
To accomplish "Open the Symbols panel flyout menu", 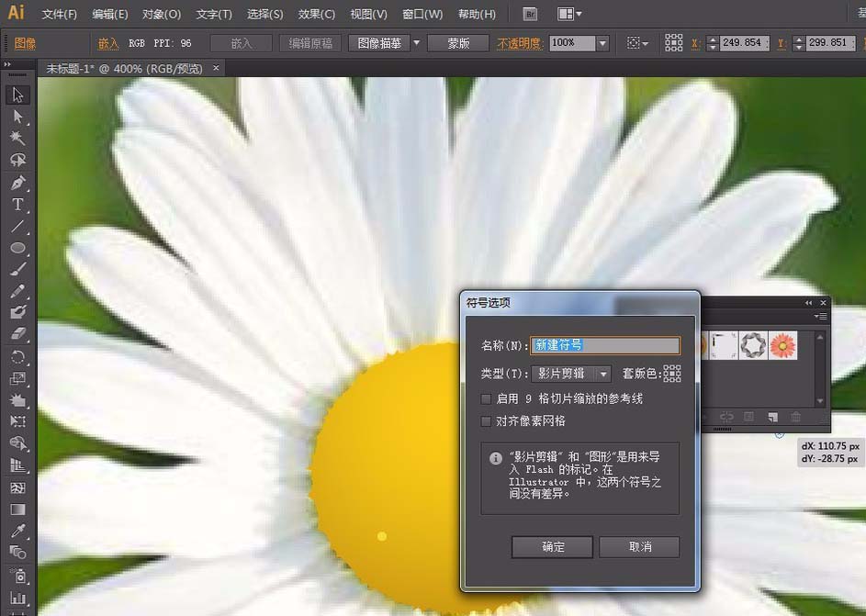I will 820,317.
